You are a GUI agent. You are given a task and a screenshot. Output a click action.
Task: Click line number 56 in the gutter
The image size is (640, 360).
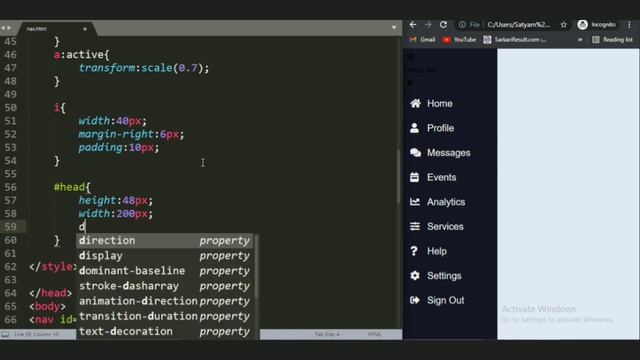[x=11, y=187]
